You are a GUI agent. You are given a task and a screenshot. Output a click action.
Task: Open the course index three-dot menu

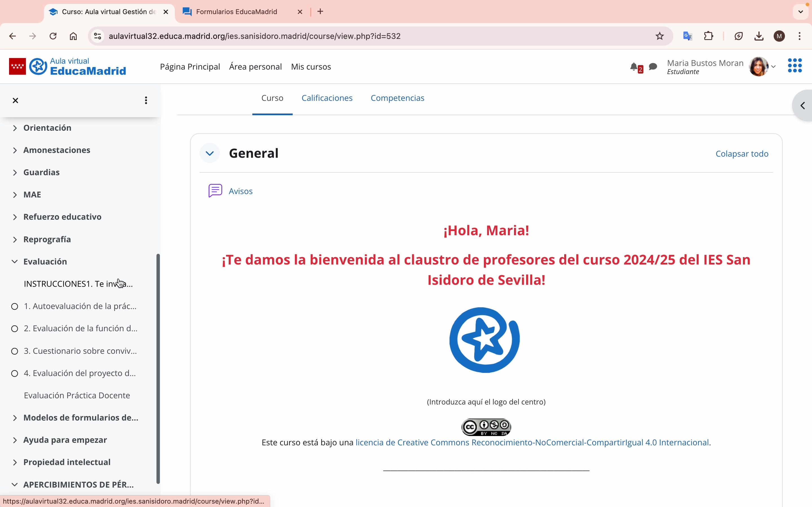click(146, 100)
